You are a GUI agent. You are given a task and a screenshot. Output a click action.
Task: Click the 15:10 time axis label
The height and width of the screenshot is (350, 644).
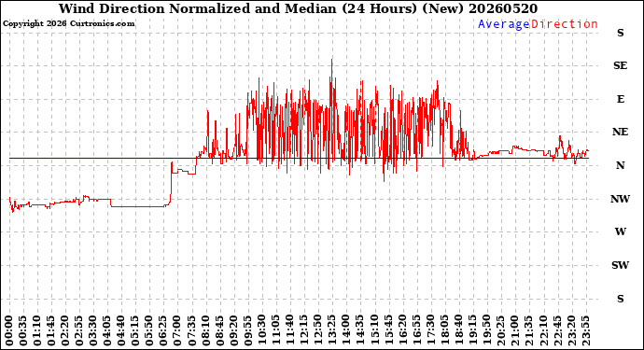tap(375, 330)
